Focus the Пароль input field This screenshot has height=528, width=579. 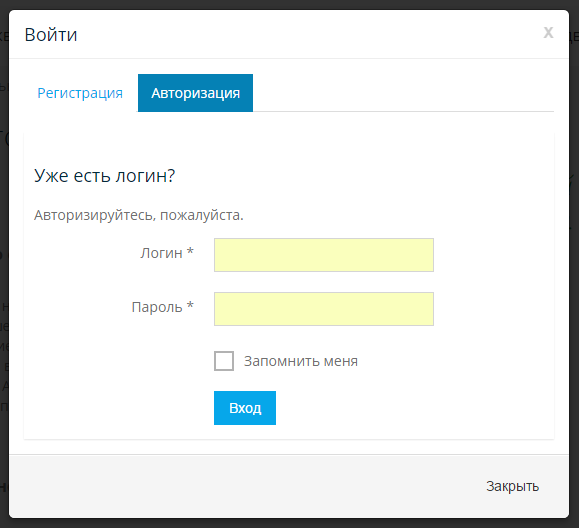point(324,309)
